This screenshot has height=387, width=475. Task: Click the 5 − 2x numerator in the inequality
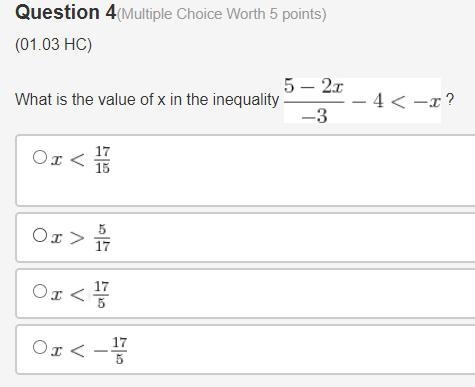[x=314, y=87]
